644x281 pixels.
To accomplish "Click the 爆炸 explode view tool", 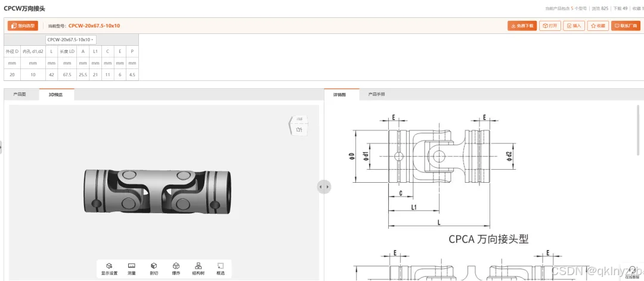I will tap(176, 269).
